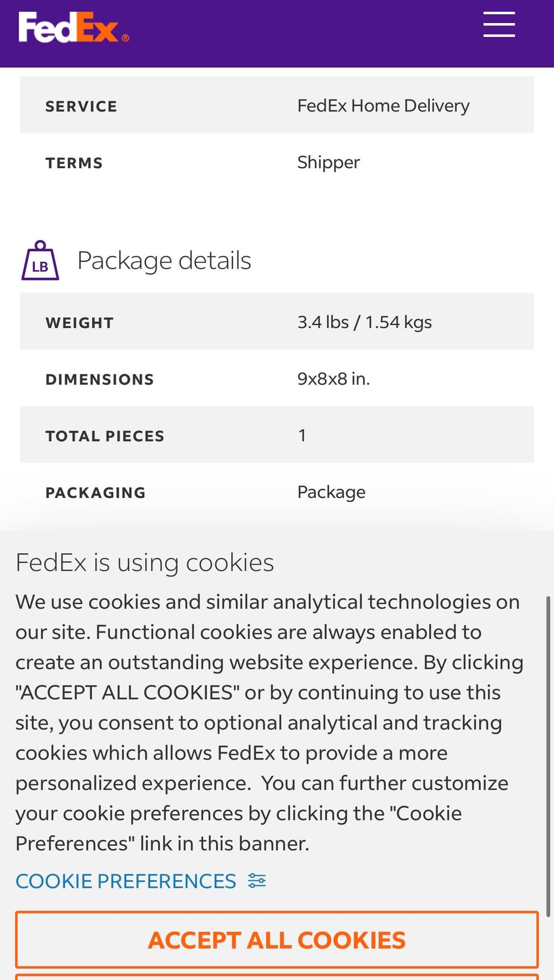Click the Package details heading
The image size is (554, 980).
(x=164, y=261)
